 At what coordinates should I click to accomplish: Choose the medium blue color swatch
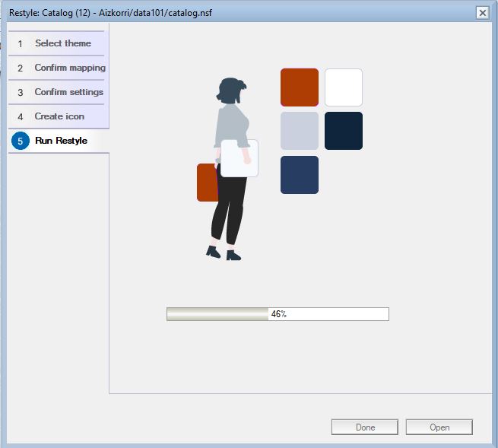[x=300, y=175]
